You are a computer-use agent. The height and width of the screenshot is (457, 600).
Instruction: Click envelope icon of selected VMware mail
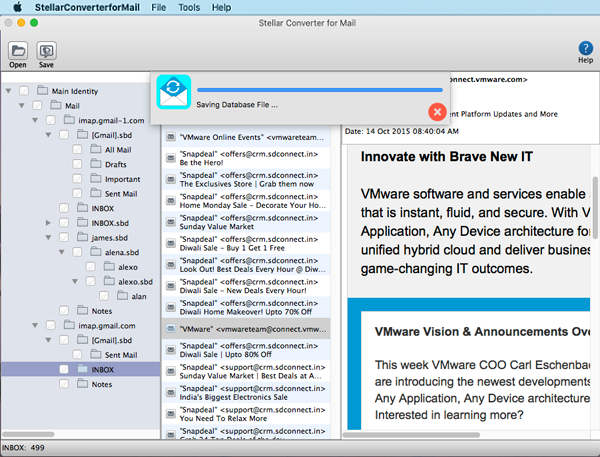point(171,329)
